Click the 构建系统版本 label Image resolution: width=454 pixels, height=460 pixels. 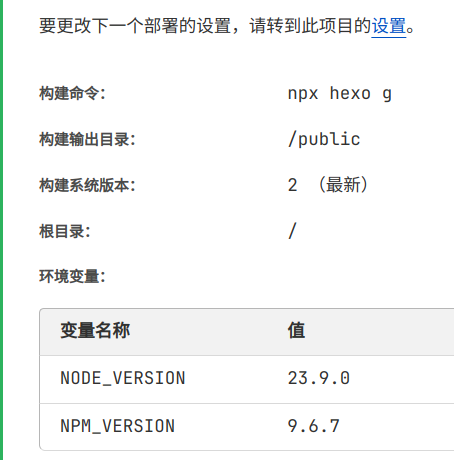87,185
